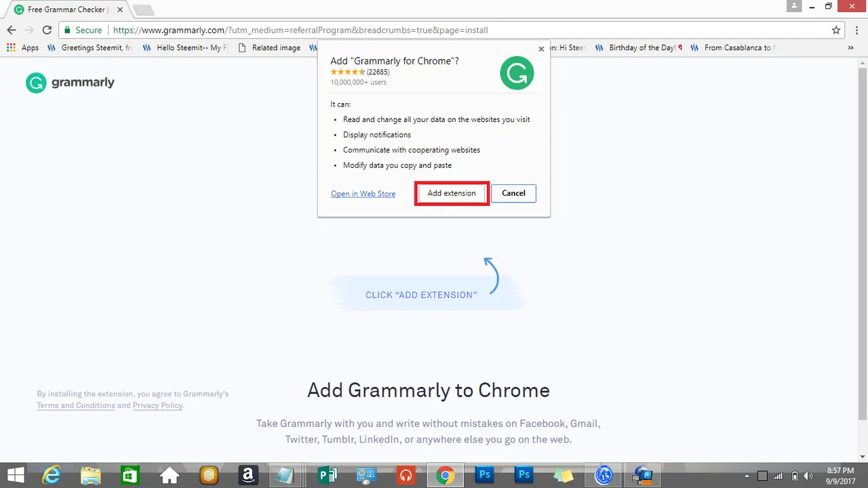Expand the bookmarks overflow chevron
This screenshot has height=488, width=868.
(851, 48)
